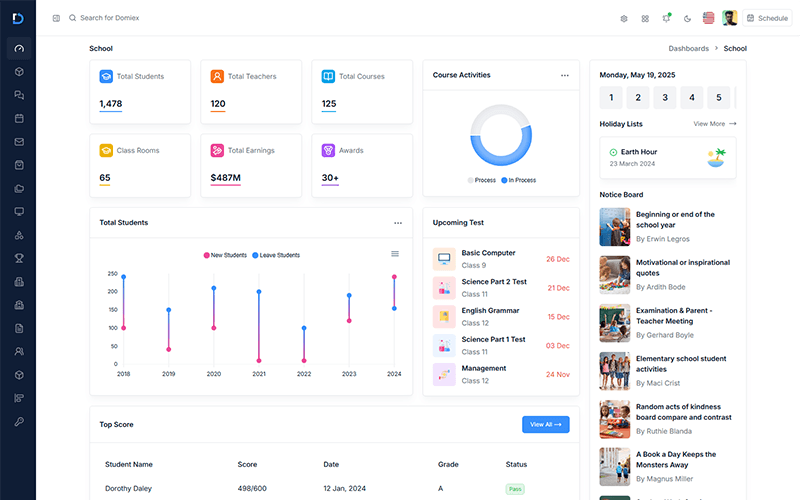Image resolution: width=800 pixels, height=500 pixels.
Task: Click the Schedule button
Action: (767, 18)
